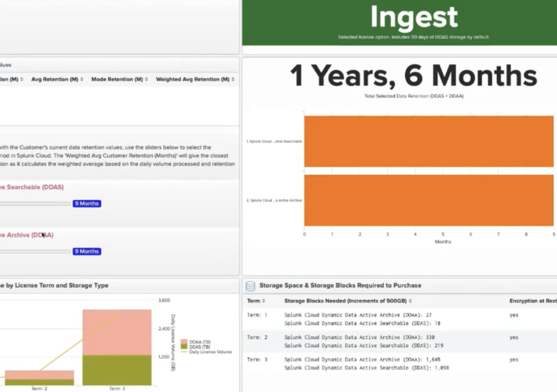Click Encryption at Rest column header
Image resolution: width=557 pixels, height=392 pixels.
(532, 301)
